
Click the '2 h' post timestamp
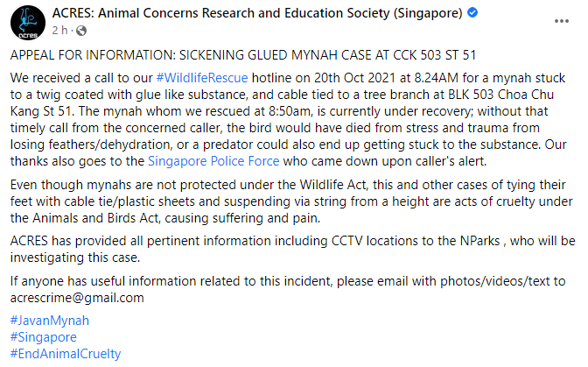point(58,31)
